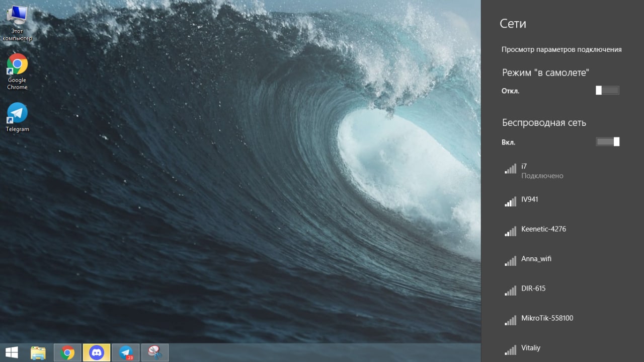Image resolution: width=644 pixels, height=362 pixels.
Task: Click signal icon beside DIR-615
Action: tap(510, 291)
